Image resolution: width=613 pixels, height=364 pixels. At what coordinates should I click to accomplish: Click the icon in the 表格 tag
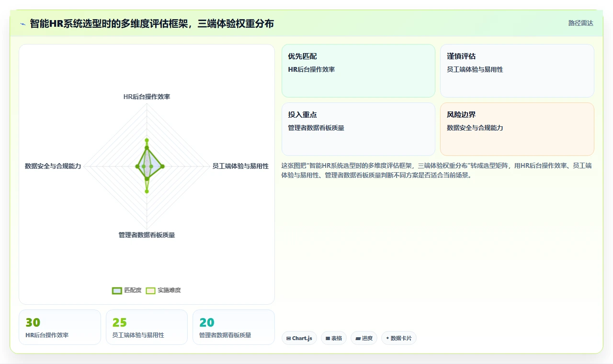[328, 338]
